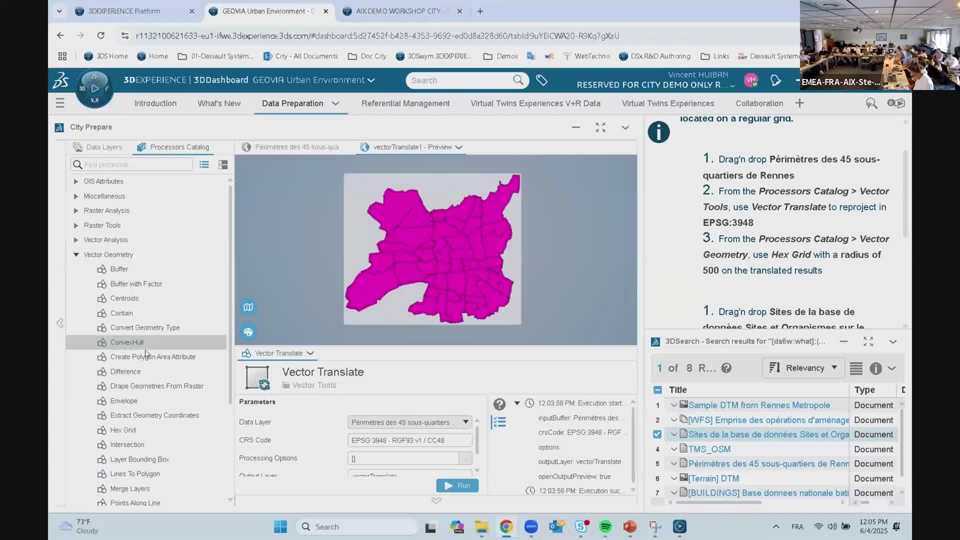Viewport: 960px width, 540px height.
Task: Open the Virtual Twins Experiences tab
Action: (x=668, y=103)
